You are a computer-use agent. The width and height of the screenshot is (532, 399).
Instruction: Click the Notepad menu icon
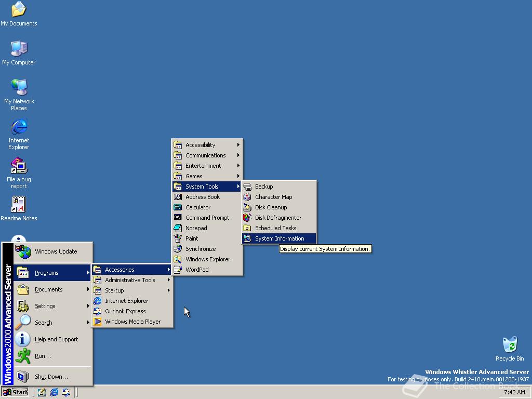click(178, 229)
